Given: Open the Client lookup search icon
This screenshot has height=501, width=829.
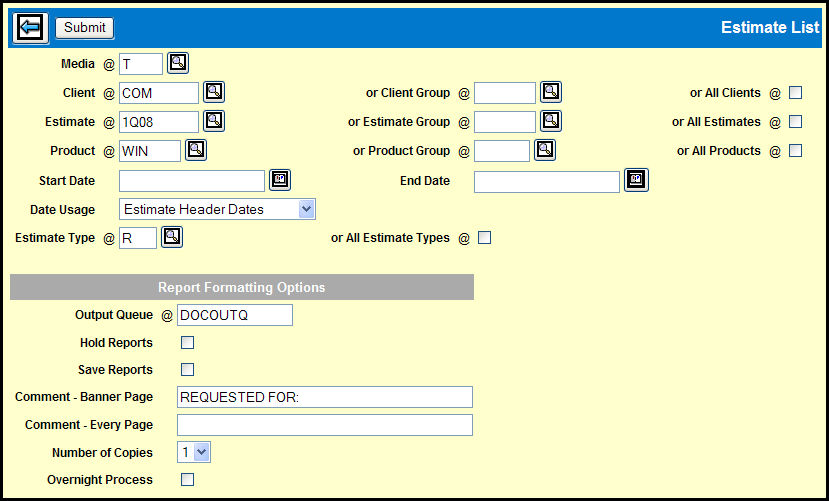Looking at the screenshot, I should coord(214,93).
